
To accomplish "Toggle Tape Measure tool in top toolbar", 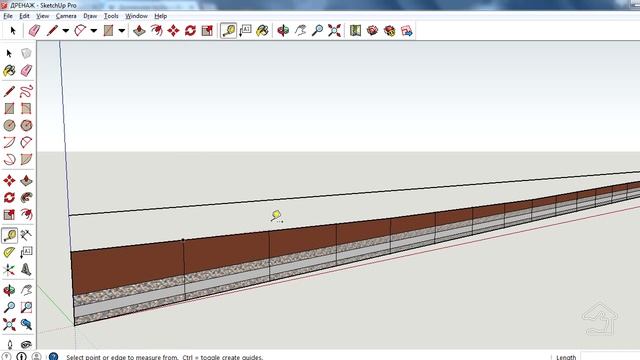I will [229, 31].
